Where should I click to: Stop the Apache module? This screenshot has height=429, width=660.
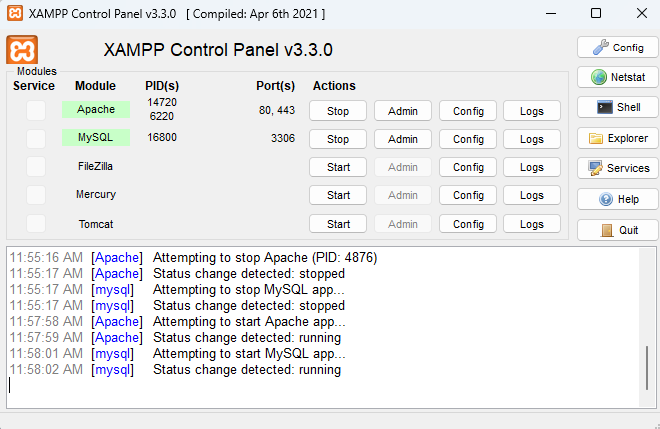338,111
